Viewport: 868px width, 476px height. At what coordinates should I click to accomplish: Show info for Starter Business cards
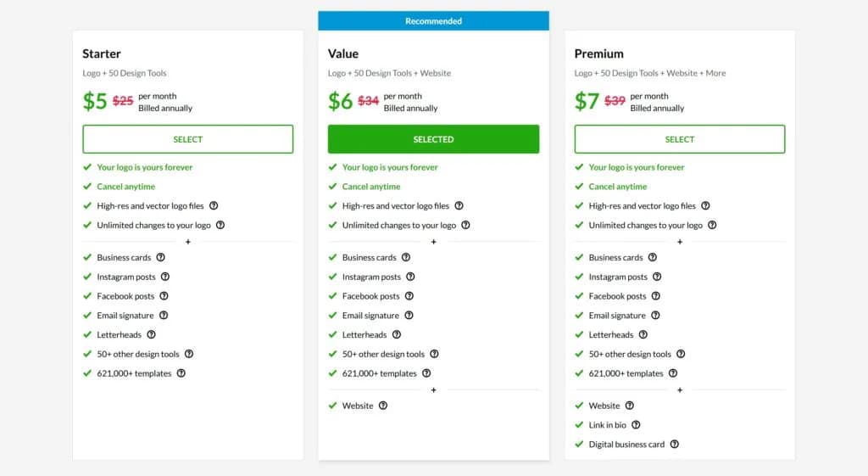click(160, 257)
